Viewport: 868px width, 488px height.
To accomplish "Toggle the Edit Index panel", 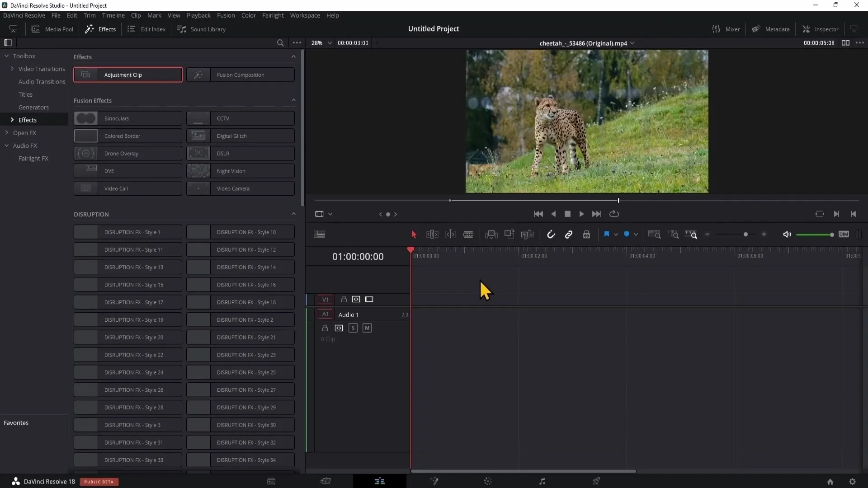I will click(x=146, y=29).
